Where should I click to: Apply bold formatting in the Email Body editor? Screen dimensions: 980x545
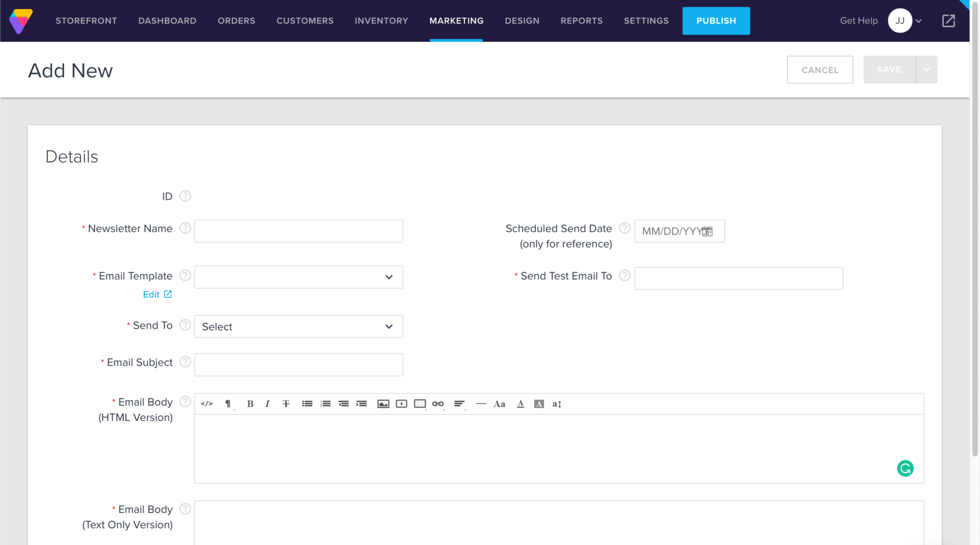click(250, 404)
